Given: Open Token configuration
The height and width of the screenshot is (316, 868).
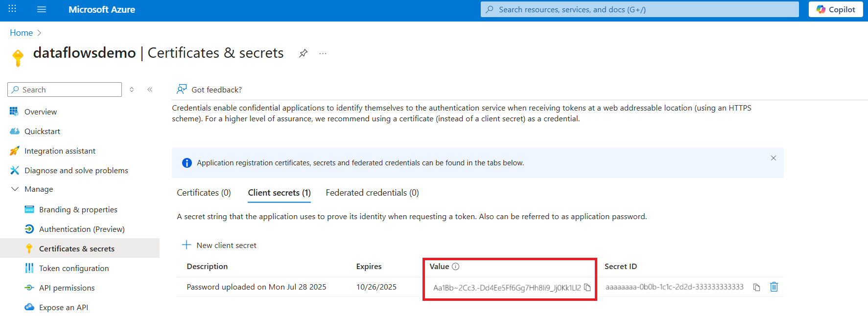Looking at the screenshot, I should [74, 268].
